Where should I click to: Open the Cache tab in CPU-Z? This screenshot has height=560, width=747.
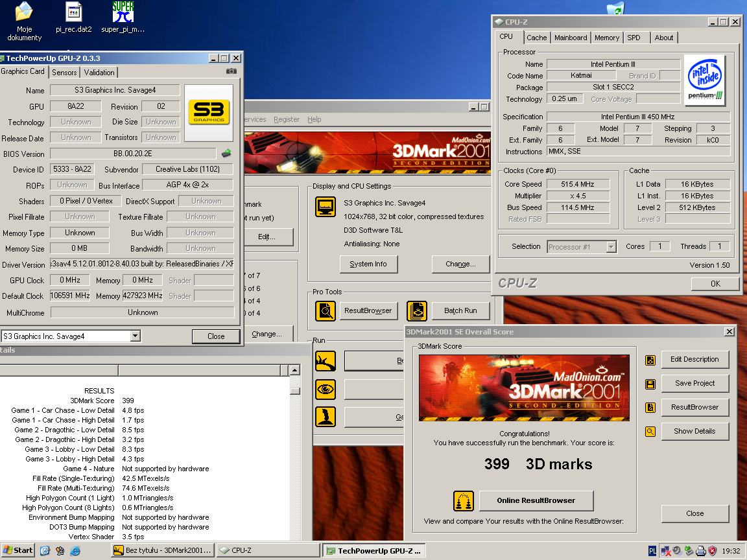pos(536,38)
